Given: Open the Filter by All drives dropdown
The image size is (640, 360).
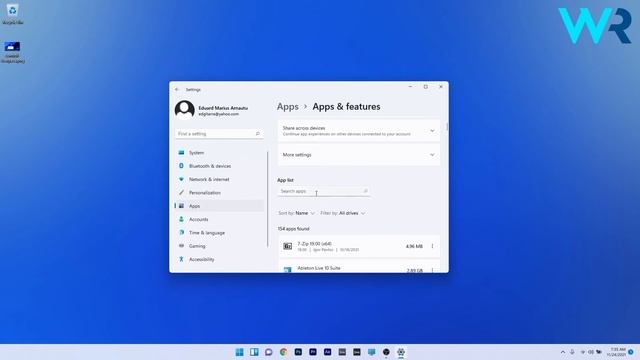Looking at the screenshot, I should [343, 213].
